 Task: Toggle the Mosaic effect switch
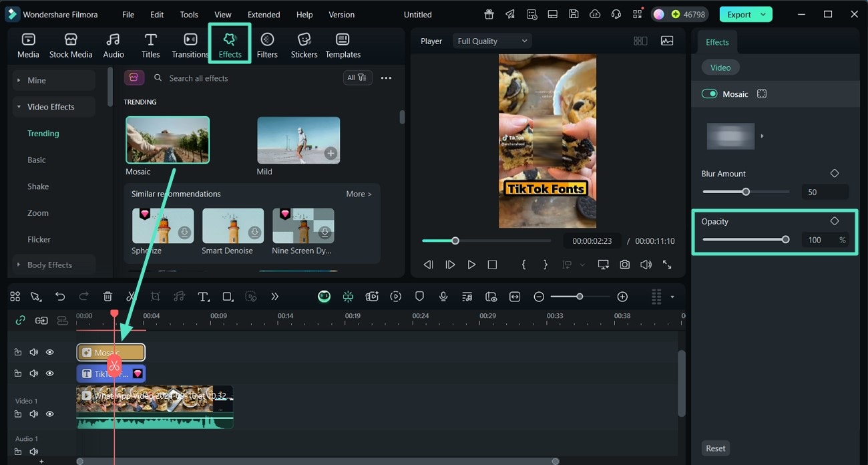709,94
